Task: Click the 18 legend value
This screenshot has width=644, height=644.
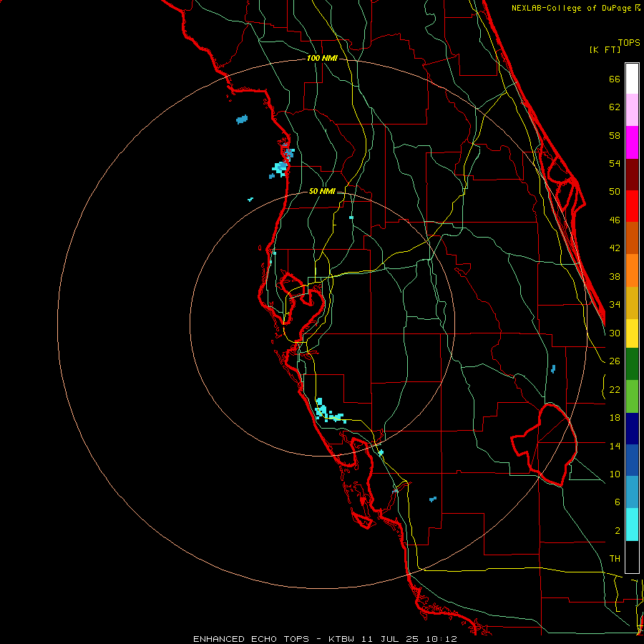Action: pos(615,418)
